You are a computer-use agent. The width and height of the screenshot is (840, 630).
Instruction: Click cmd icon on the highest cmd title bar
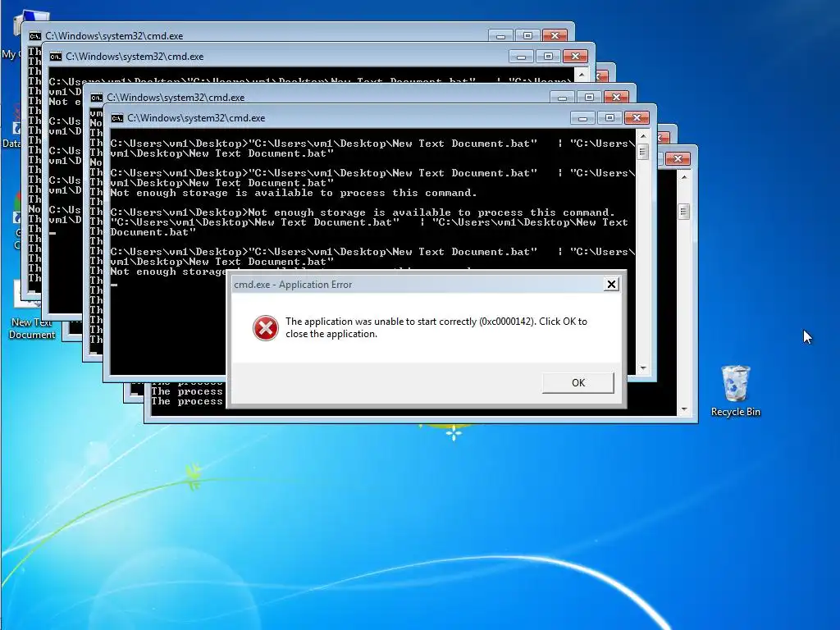click(x=34, y=36)
